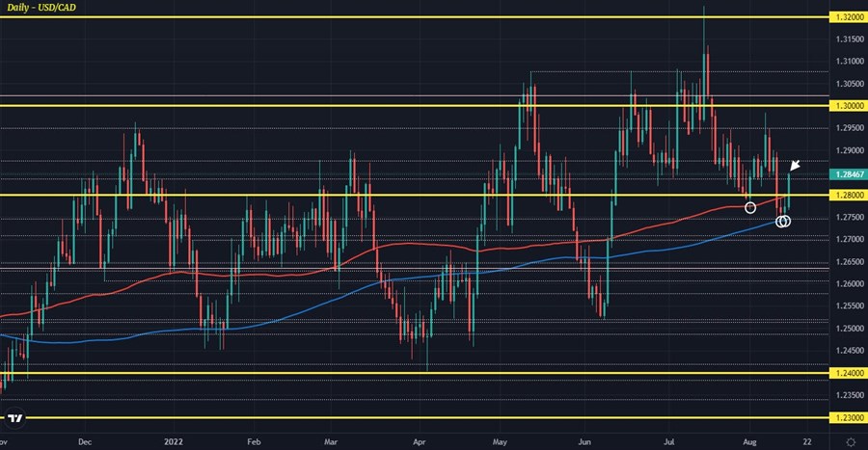Select the Daily - USD/CAD chart title
This screenshot has height=450, width=868.
41,7
